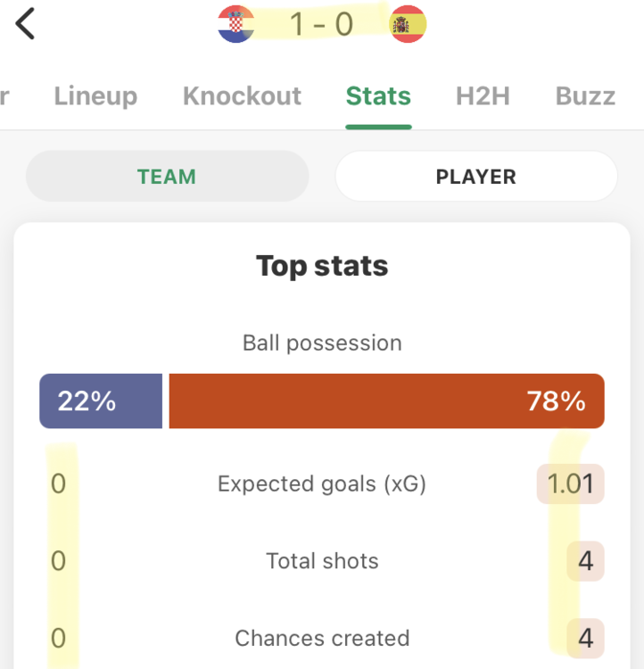Switch to the Lineup tab
The height and width of the screenshot is (669, 644).
click(95, 96)
